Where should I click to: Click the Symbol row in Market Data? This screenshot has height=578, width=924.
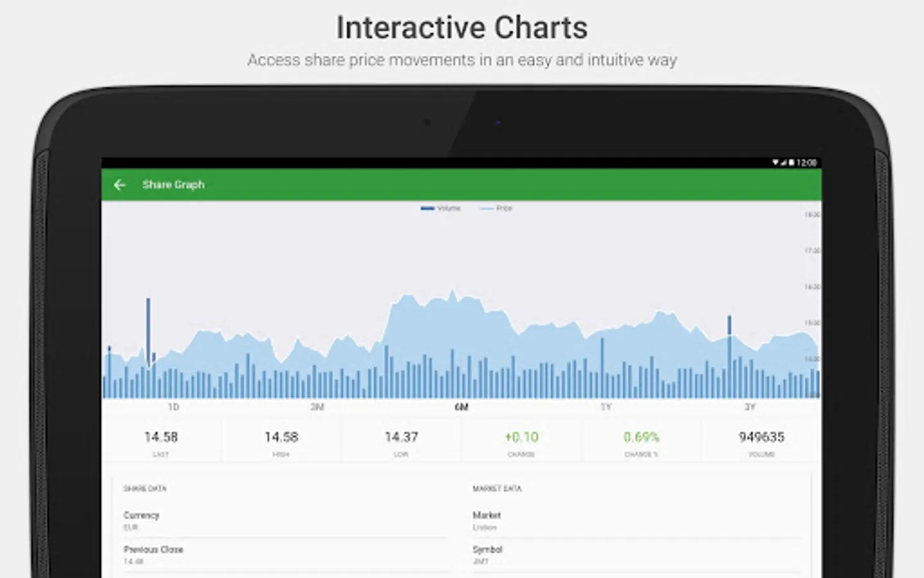(x=637, y=555)
